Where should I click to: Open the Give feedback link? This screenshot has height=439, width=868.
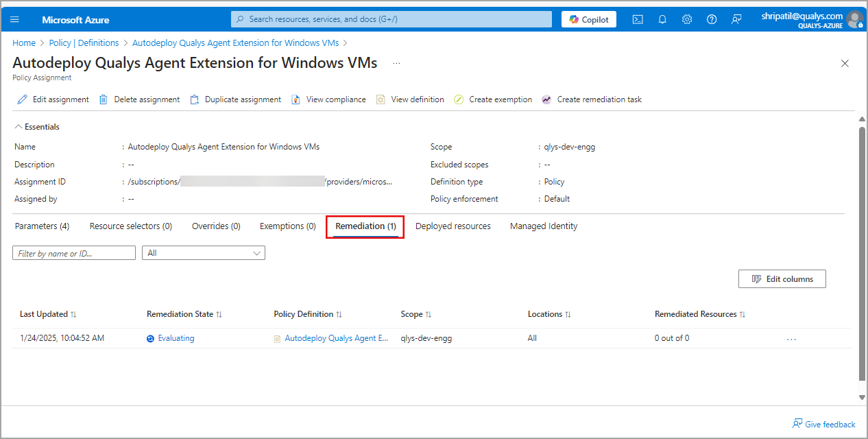coord(823,424)
